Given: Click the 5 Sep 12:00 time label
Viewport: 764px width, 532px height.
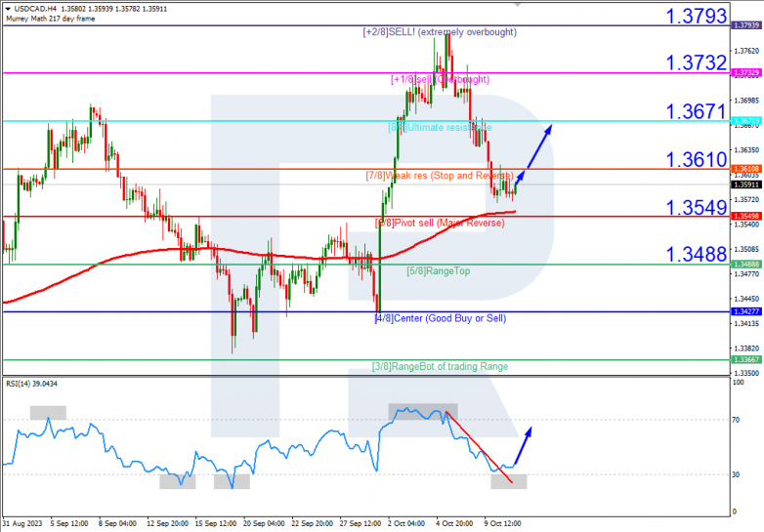Looking at the screenshot, I should pyautogui.click(x=69, y=524).
